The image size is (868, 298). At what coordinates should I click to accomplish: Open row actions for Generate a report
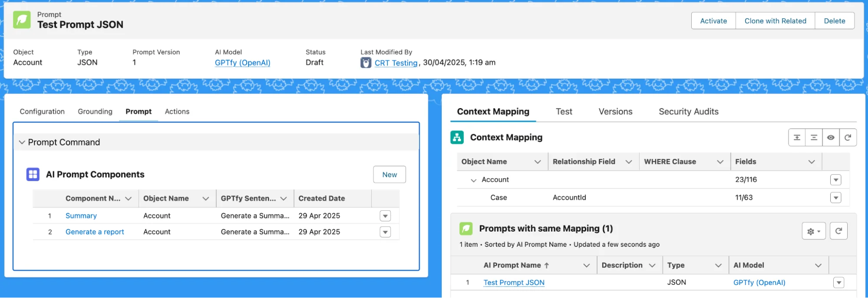click(x=385, y=232)
